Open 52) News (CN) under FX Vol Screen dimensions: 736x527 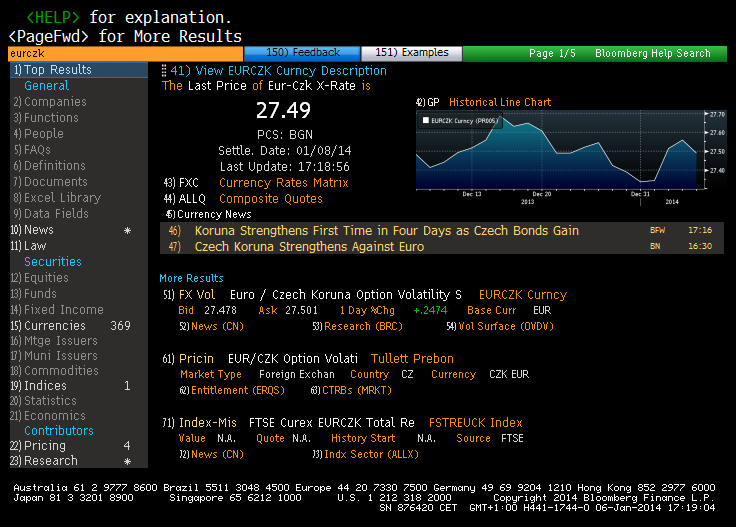pyautogui.click(x=211, y=327)
